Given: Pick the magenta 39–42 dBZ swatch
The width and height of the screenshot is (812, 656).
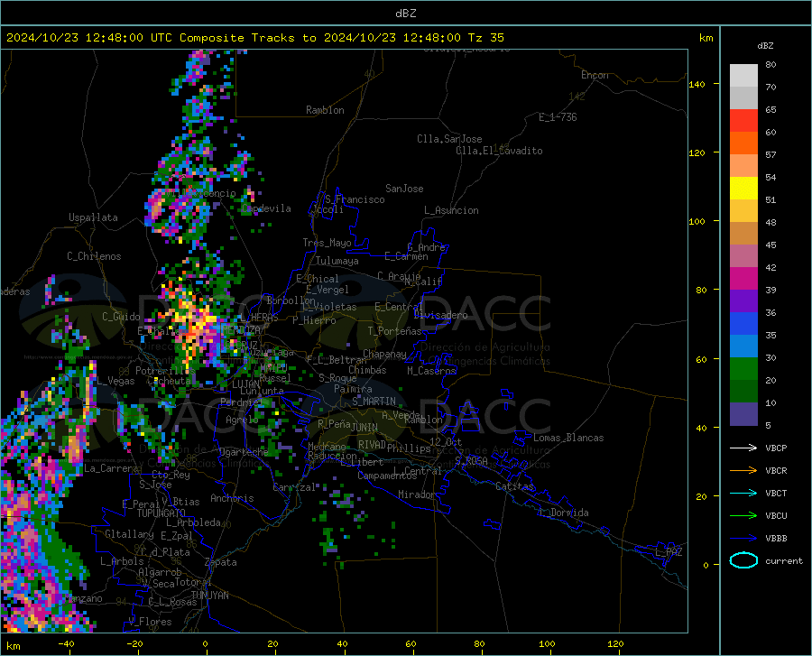Looking at the screenshot, I should [743, 279].
